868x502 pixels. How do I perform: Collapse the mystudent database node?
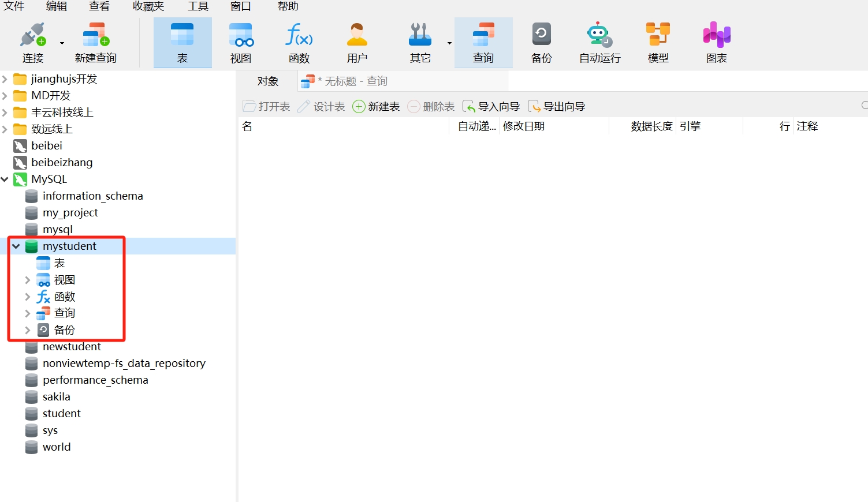click(x=16, y=246)
